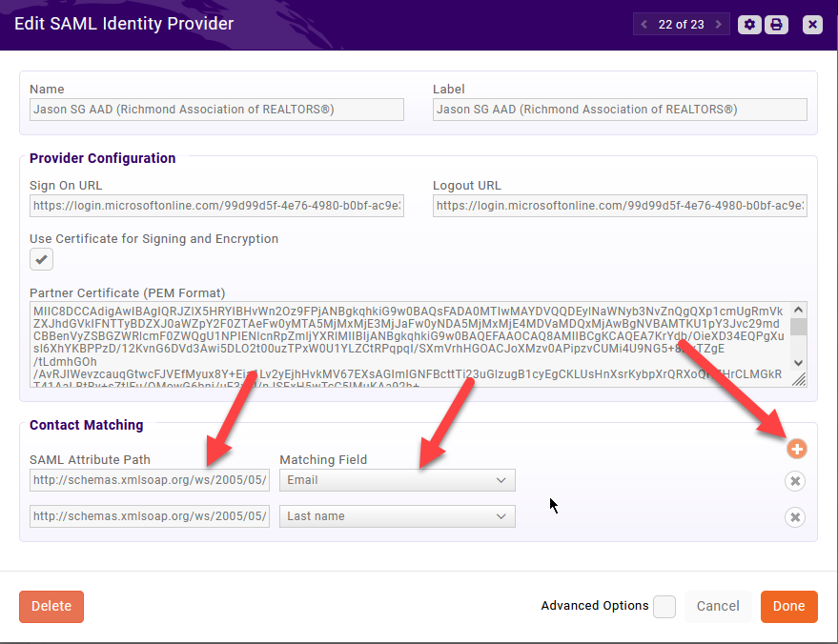
Task: Click the Cancel button
Action: click(x=718, y=606)
